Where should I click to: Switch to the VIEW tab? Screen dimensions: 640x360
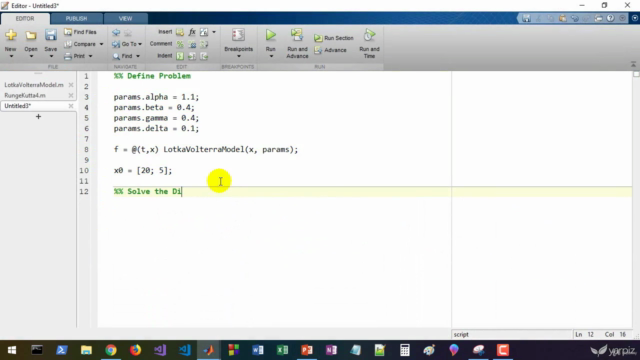tap(125, 18)
